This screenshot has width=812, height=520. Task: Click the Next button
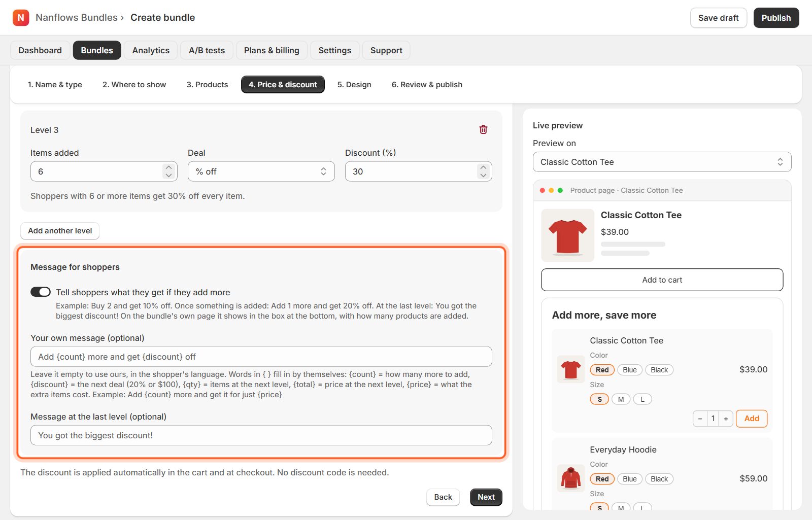pyautogui.click(x=486, y=497)
